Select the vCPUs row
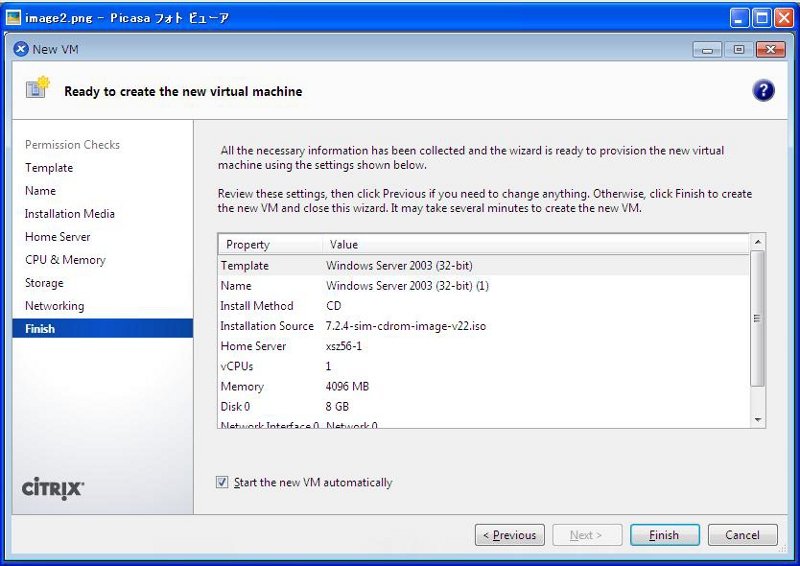Image resolution: width=800 pixels, height=566 pixels. [x=484, y=366]
